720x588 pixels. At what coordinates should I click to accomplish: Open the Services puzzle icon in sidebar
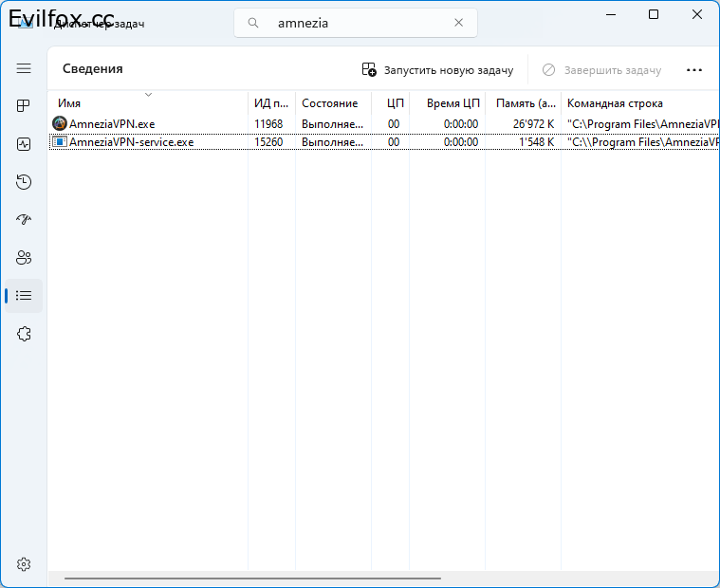[x=24, y=334]
